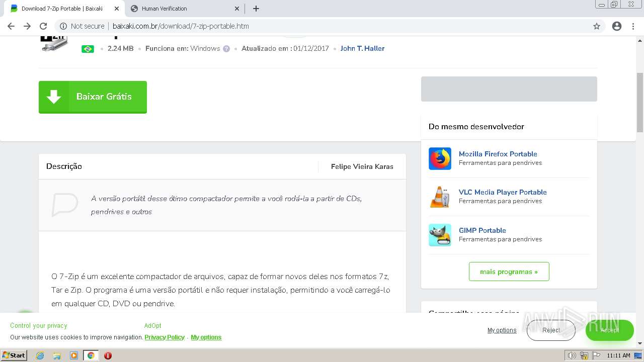644x362 pixels.
Task: Click the AdOpt label in cookie banner
Action: click(152, 326)
